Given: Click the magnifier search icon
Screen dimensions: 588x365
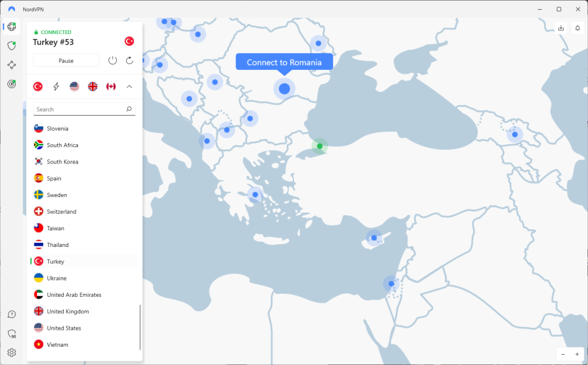Looking at the screenshot, I should tap(129, 109).
